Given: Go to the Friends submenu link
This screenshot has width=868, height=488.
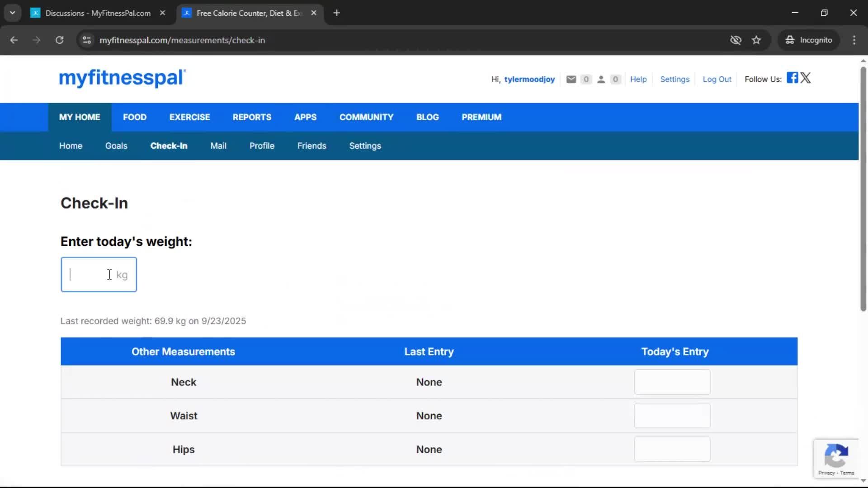Looking at the screenshot, I should tap(311, 145).
